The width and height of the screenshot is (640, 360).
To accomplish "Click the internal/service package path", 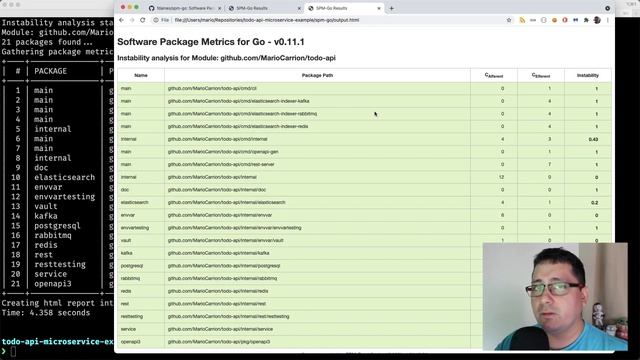I will 220,329.
